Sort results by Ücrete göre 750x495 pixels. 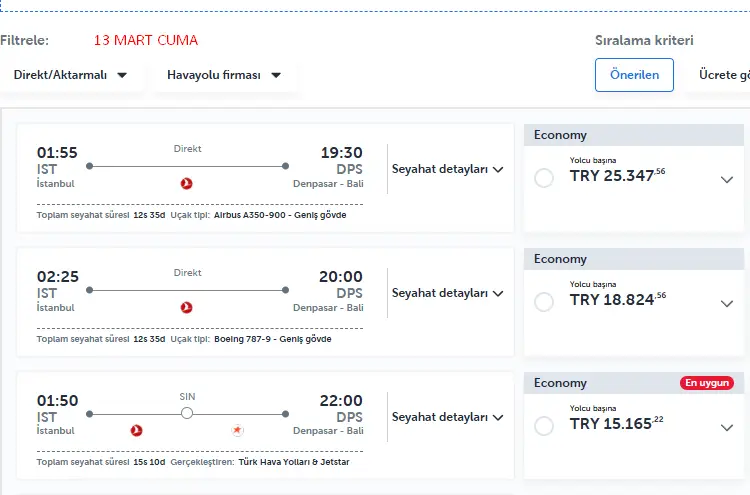[x=722, y=75]
